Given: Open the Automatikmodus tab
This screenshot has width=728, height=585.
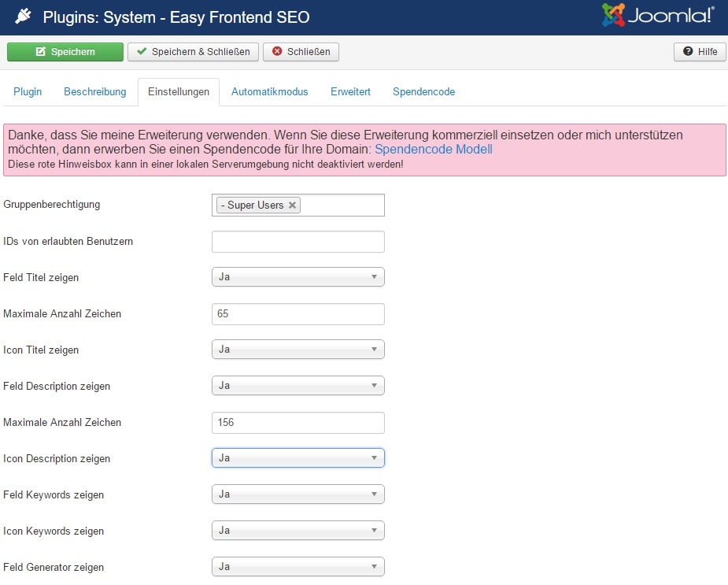Looking at the screenshot, I should coord(270,91).
